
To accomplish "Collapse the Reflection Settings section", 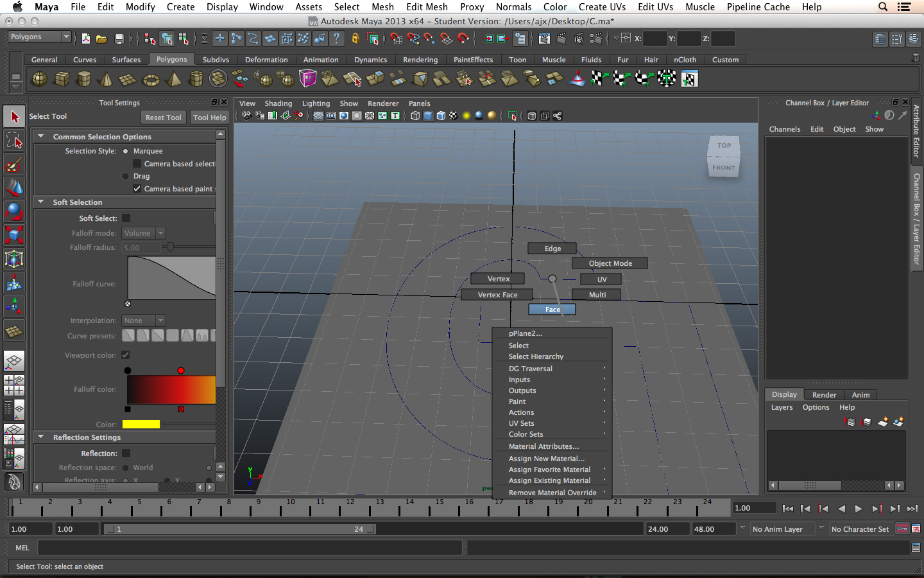I will (x=41, y=437).
